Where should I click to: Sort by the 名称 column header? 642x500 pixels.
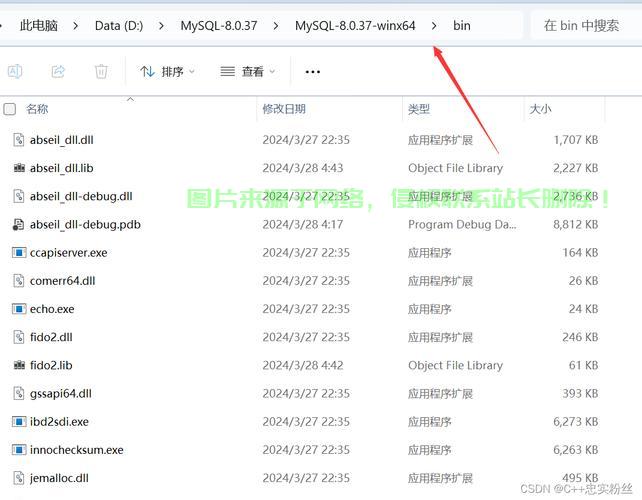(37, 109)
